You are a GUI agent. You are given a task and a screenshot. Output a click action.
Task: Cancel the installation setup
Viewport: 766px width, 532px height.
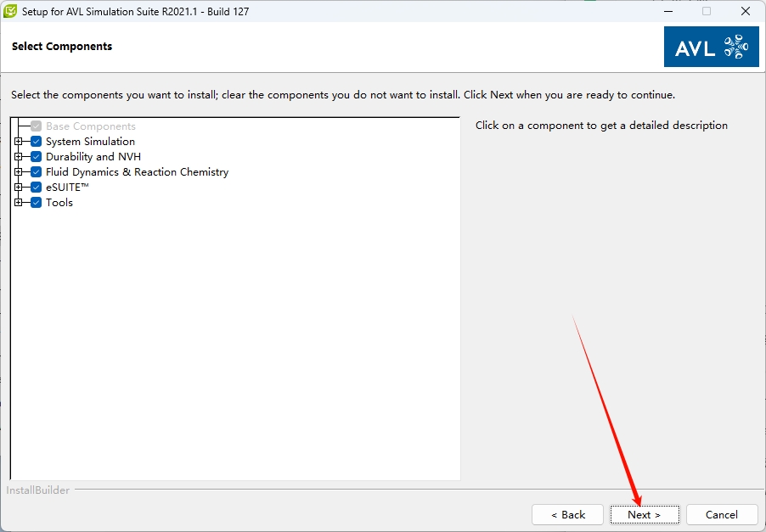click(x=721, y=514)
